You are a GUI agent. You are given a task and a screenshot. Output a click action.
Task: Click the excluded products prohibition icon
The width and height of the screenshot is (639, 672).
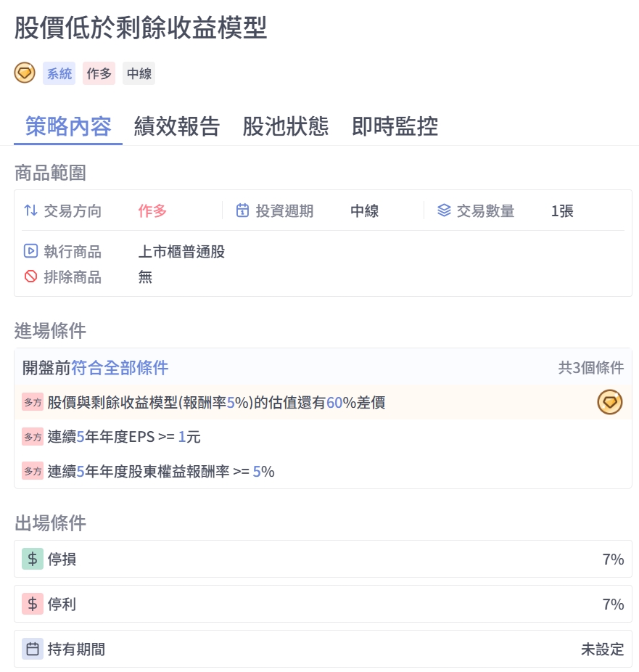tap(30, 276)
